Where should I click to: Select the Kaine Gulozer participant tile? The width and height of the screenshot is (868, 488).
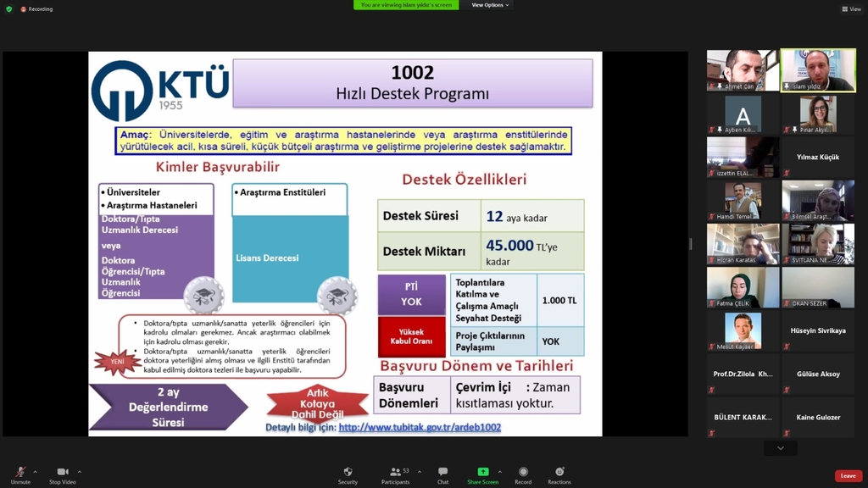818,418
